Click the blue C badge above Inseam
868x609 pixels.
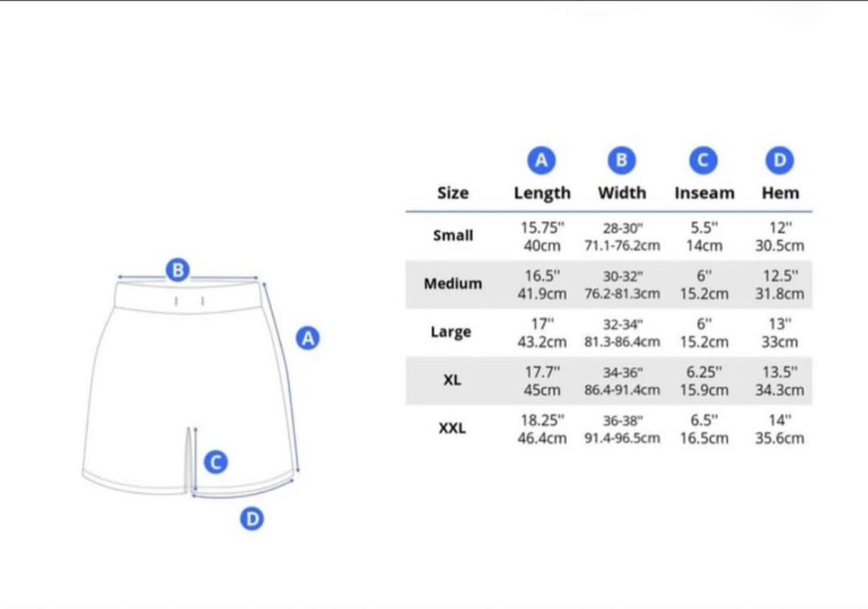[x=703, y=161]
